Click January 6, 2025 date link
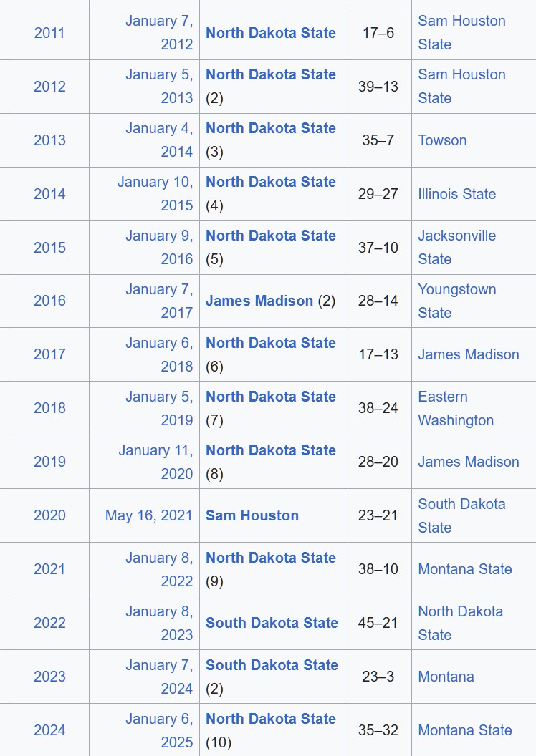Screen dimensions: 536x756 point(159,730)
